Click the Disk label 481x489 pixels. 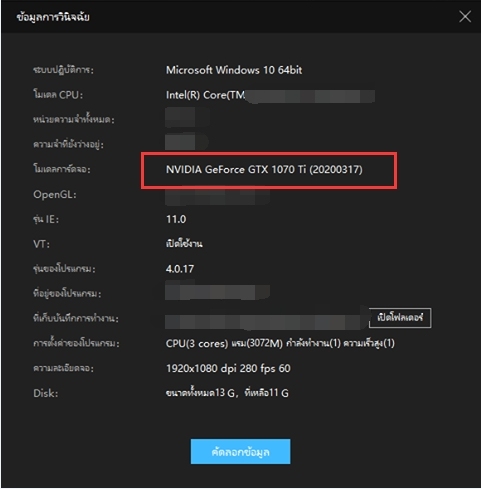point(45,393)
